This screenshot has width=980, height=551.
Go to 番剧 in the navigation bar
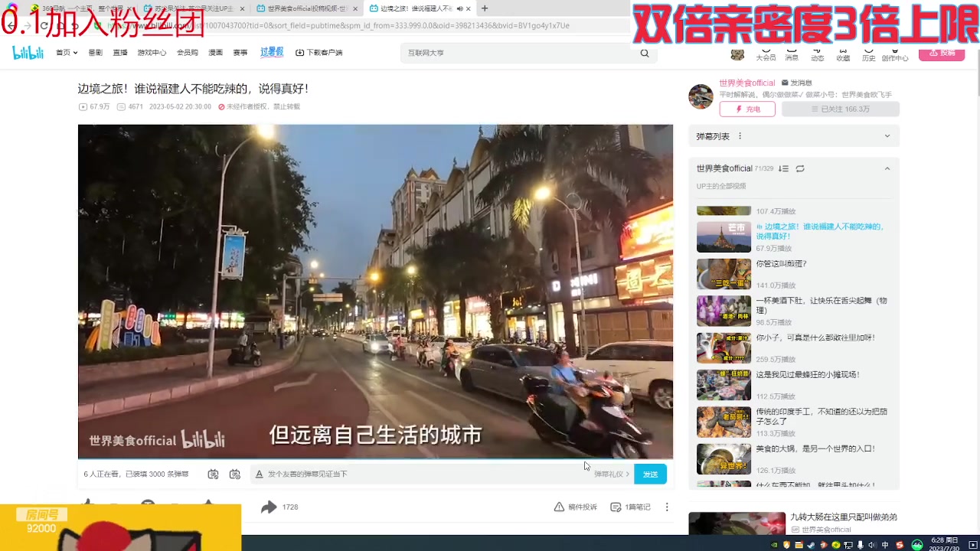click(x=95, y=53)
